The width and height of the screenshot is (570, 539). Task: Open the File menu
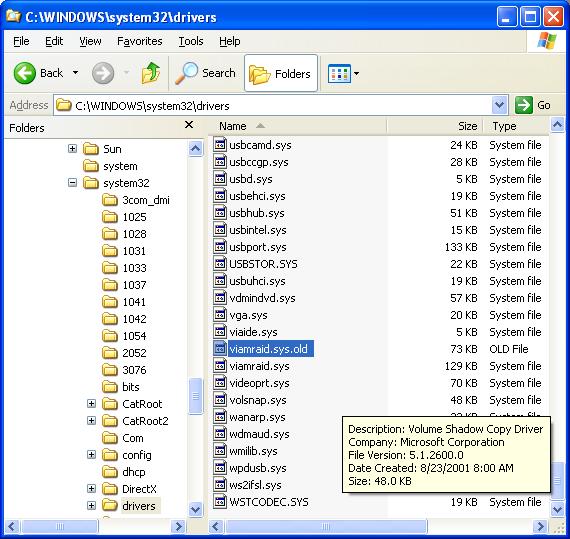(21, 41)
